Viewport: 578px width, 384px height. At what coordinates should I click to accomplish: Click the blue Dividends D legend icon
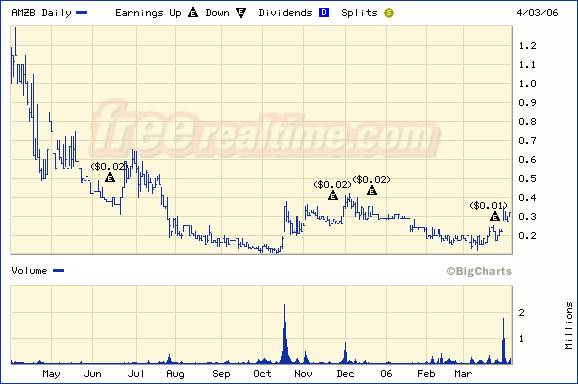point(324,13)
